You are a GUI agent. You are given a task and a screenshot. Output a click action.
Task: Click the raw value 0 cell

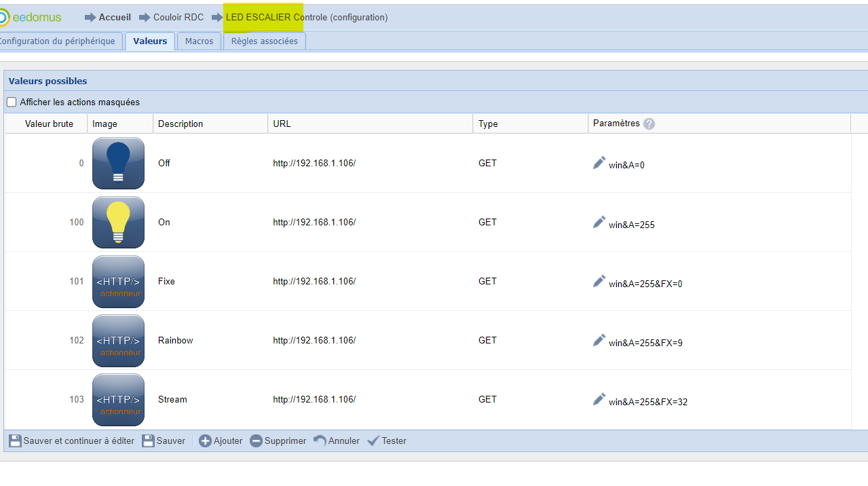[x=46, y=163]
